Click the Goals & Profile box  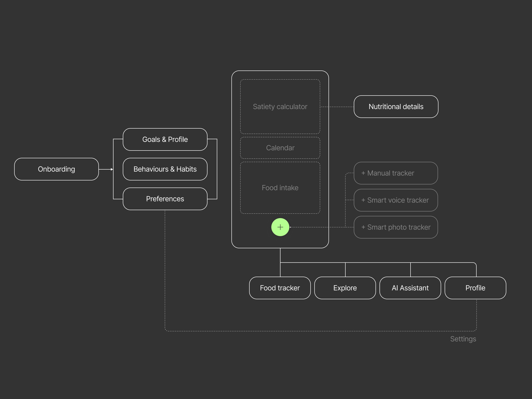[165, 139]
